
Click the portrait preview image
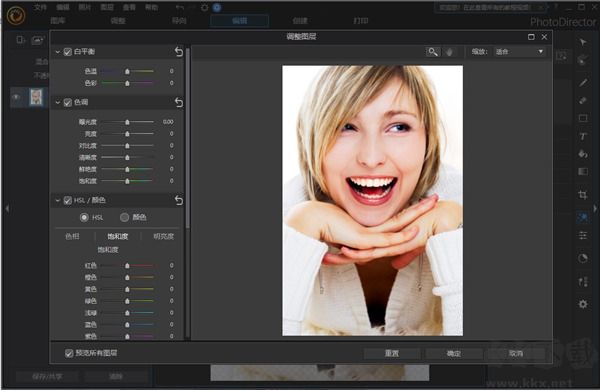tap(372, 201)
